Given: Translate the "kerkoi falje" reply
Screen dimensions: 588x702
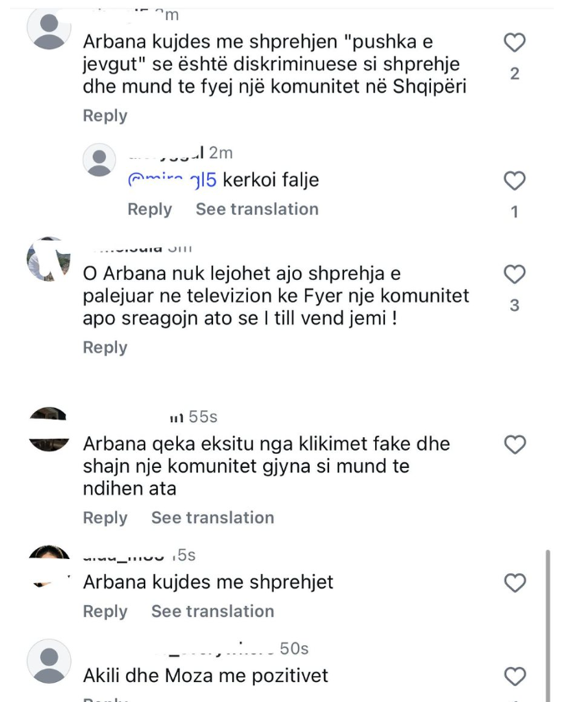Looking at the screenshot, I should coord(256,209).
